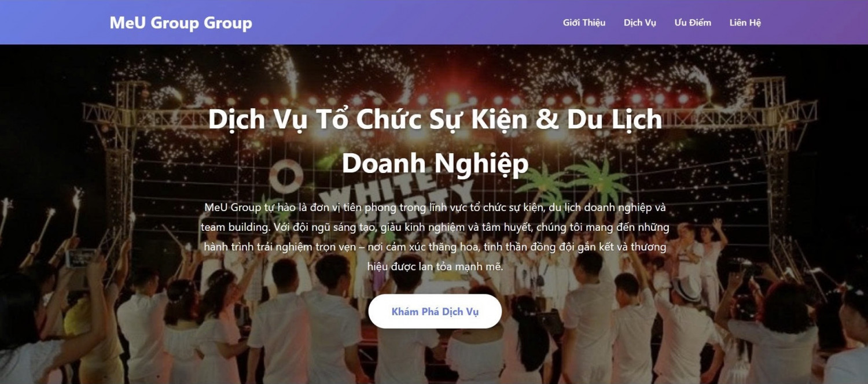Click the Khám Phá Dịch Vụ button
Screen dimensions: 868x384
click(x=435, y=312)
